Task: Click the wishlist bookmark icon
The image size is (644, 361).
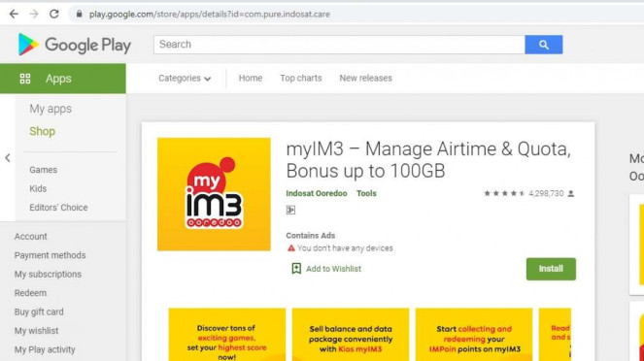Action: click(x=296, y=268)
